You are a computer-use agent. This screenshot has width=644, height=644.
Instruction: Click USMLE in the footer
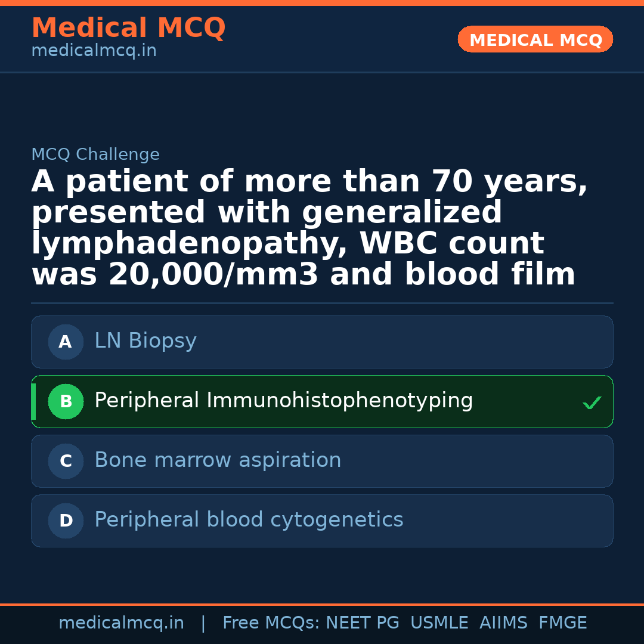[x=439, y=623]
